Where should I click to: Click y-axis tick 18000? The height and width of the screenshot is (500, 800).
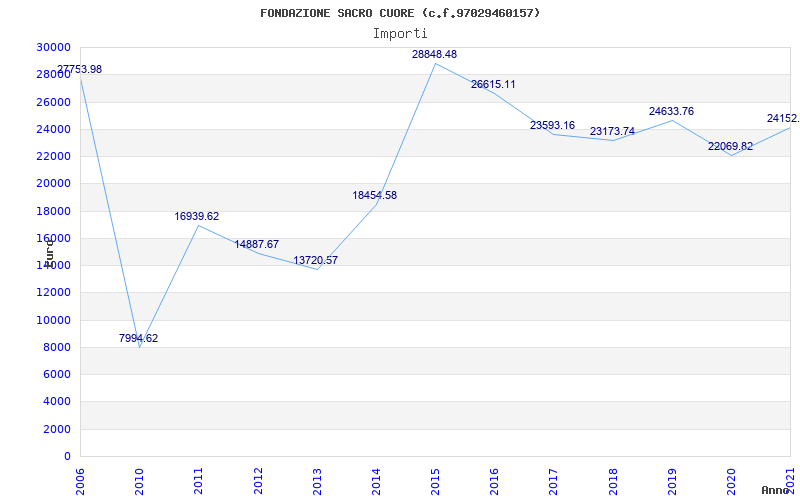(x=54, y=211)
